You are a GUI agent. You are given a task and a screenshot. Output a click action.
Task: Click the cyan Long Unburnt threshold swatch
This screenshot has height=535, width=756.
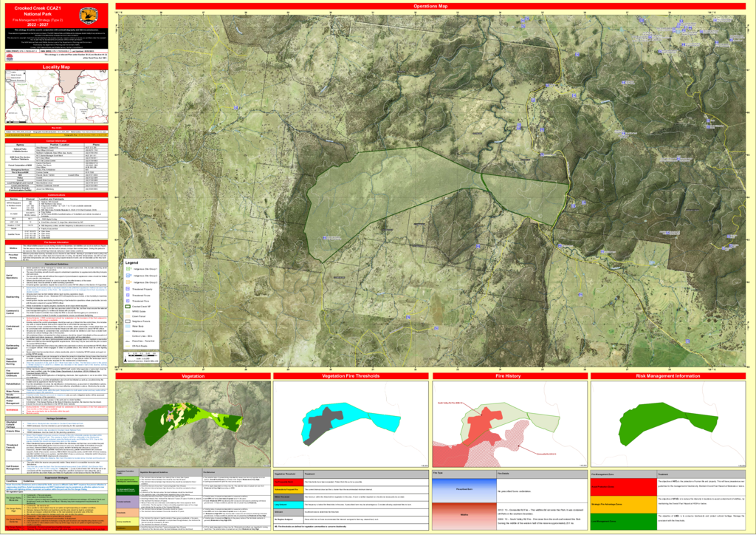(x=289, y=504)
